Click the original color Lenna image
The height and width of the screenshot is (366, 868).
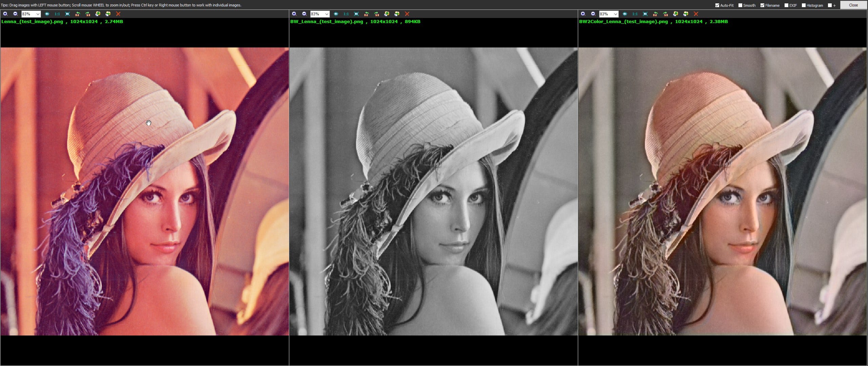[x=145, y=191]
